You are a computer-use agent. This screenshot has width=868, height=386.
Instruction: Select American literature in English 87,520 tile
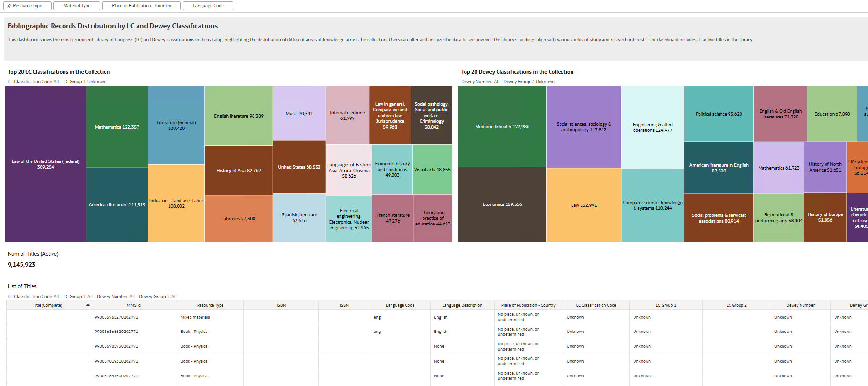coord(719,168)
